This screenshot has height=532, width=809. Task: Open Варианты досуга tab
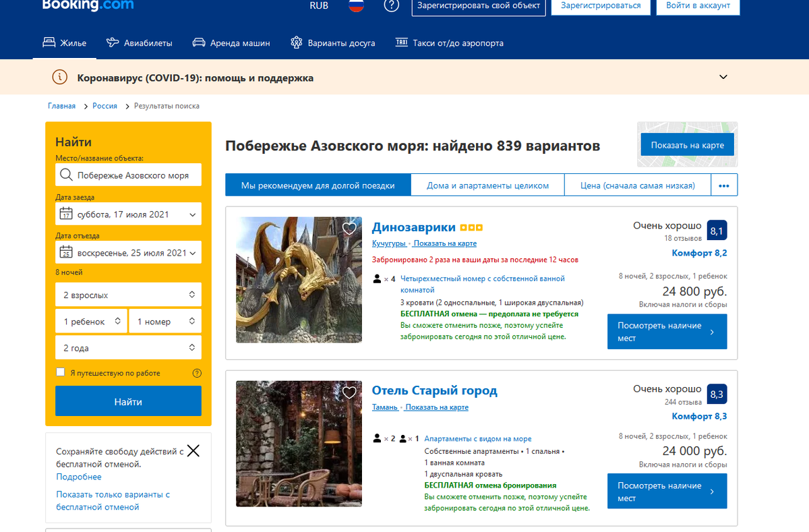tap(332, 43)
